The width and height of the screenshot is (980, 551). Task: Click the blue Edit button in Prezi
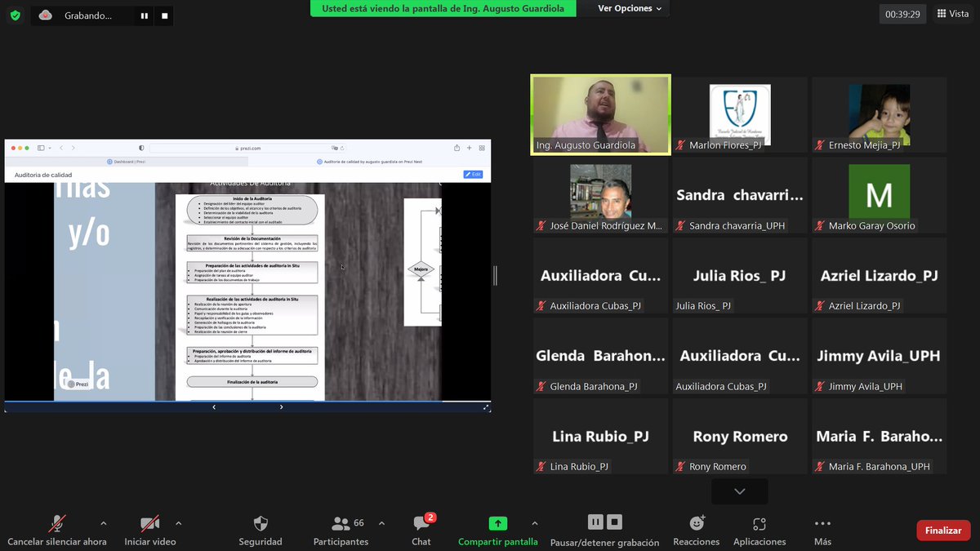[473, 175]
